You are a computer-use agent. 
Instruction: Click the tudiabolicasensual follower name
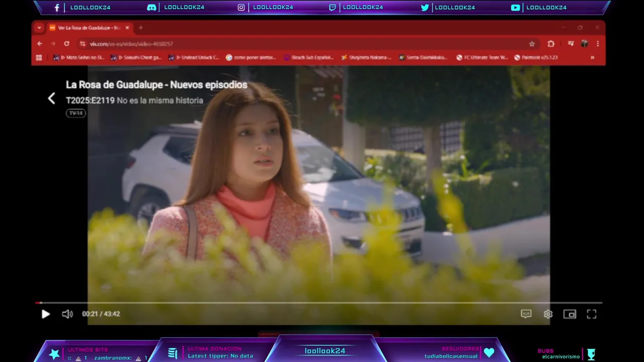452,356
